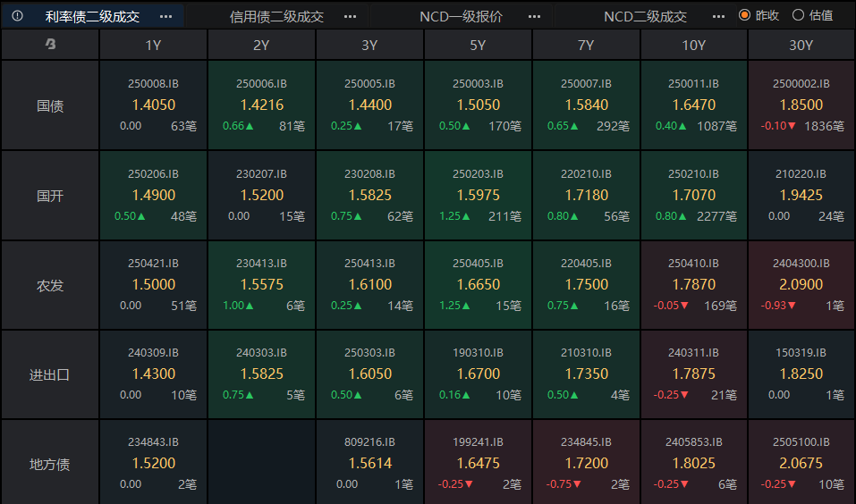Click the red 2404300.IB cell at 2.0900
This screenshot has width=856, height=504.
coord(801,285)
